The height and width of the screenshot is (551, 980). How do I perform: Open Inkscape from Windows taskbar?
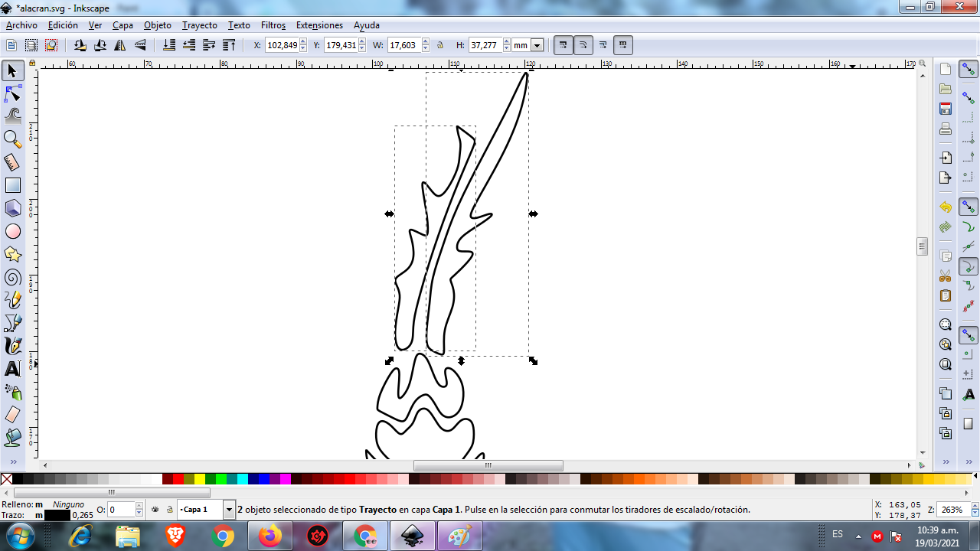pyautogui.click(x=412, y=536)
